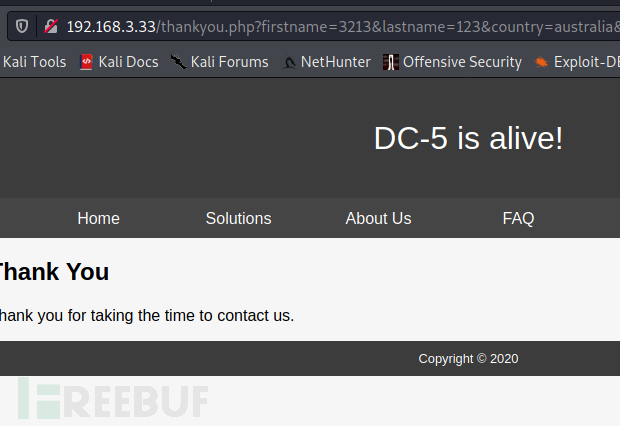Open the Solutions menu item

[x=238, y=218]
